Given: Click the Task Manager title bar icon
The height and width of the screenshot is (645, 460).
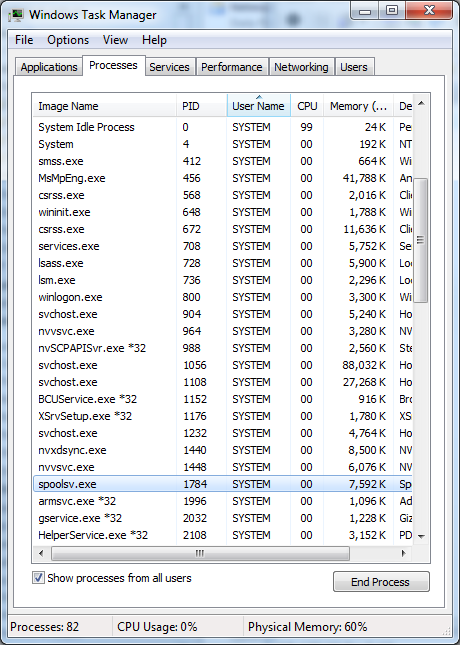Looking at the screenshot, I should [17, 15].
